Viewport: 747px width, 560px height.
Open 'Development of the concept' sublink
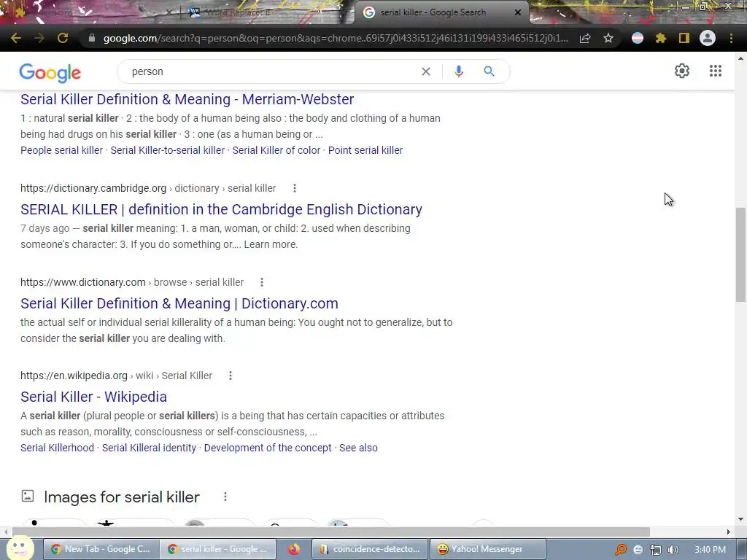268,448
